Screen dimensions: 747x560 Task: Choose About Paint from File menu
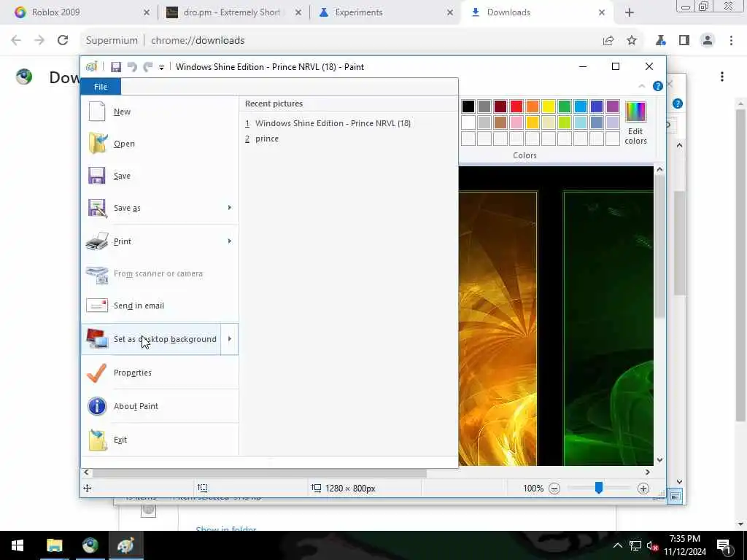[160, 406]
